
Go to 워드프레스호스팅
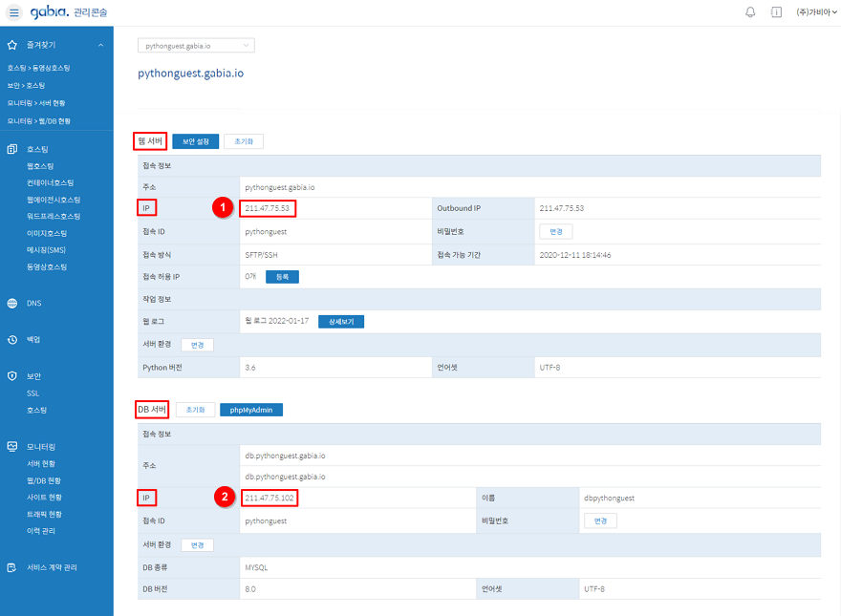point(54,217)
